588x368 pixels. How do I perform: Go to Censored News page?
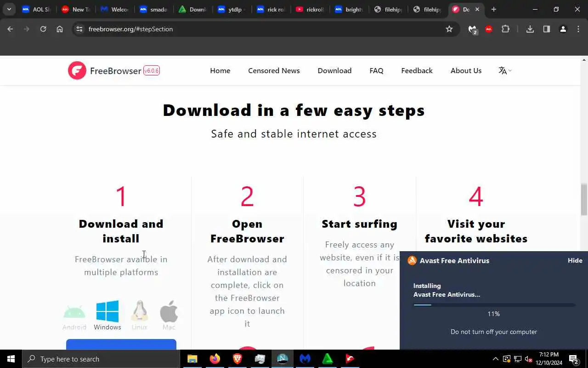click(274, 70)
